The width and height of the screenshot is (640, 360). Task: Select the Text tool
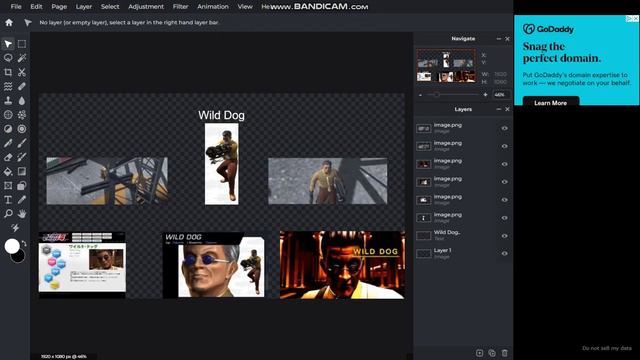click(x=8, y=200)
